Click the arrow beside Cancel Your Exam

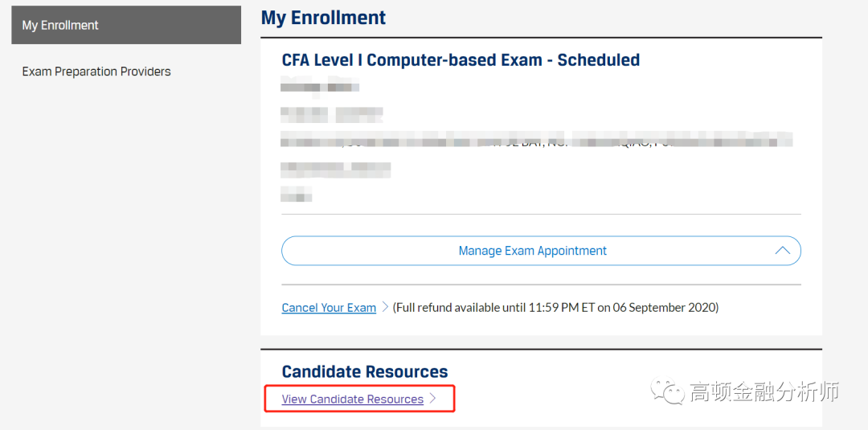click(385, 307)
